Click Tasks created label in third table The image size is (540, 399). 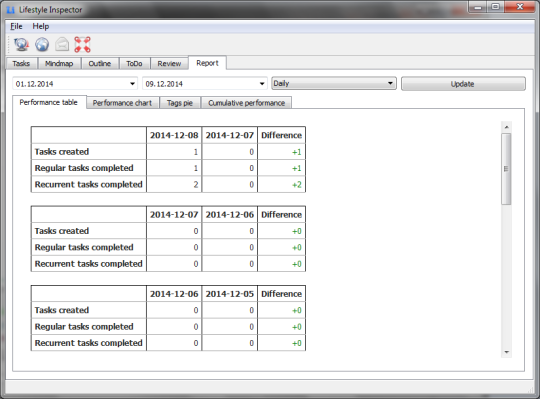coord(62,310)
